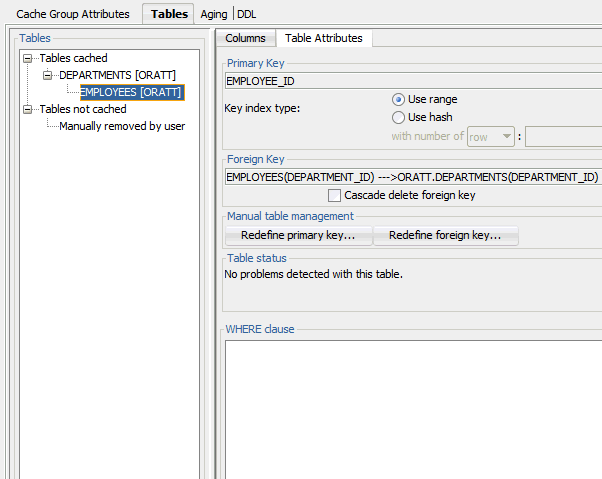Open the DDL tab
The height and width of the screenshot is (479, 602).
pos(246,14)
